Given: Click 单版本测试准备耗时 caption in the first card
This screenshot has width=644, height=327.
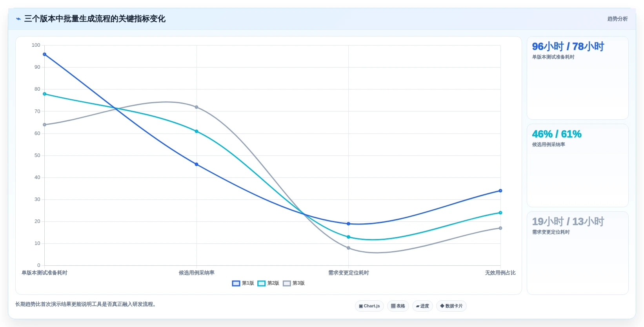Looking at the screenshot, I should [553, 57].
